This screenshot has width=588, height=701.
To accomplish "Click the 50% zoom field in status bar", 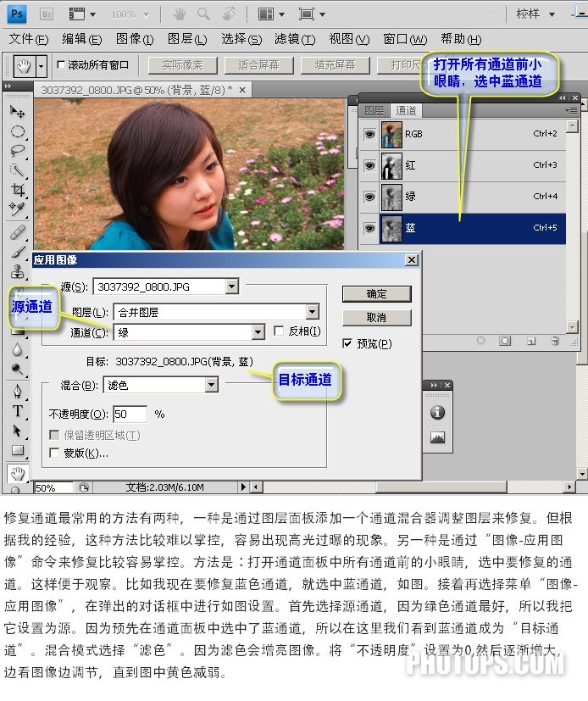I will (x=53, y=487).
